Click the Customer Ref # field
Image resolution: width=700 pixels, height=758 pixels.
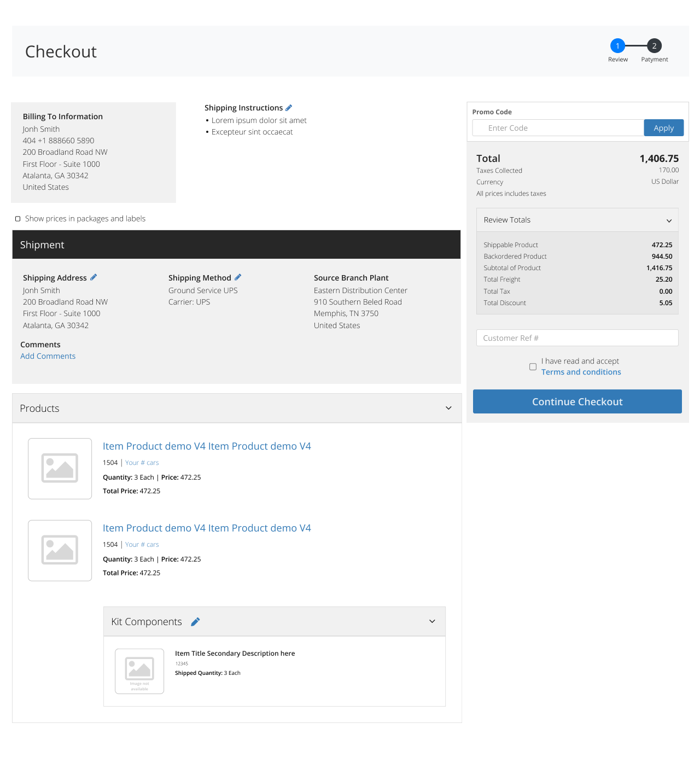[577, 338]
